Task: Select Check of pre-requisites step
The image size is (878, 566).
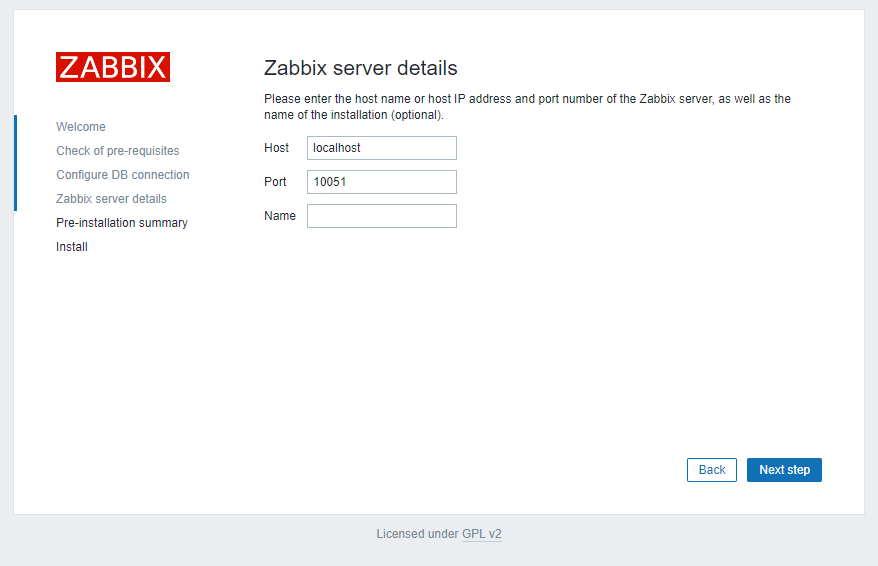Action: pyautogui.click(x=118, y=151)
